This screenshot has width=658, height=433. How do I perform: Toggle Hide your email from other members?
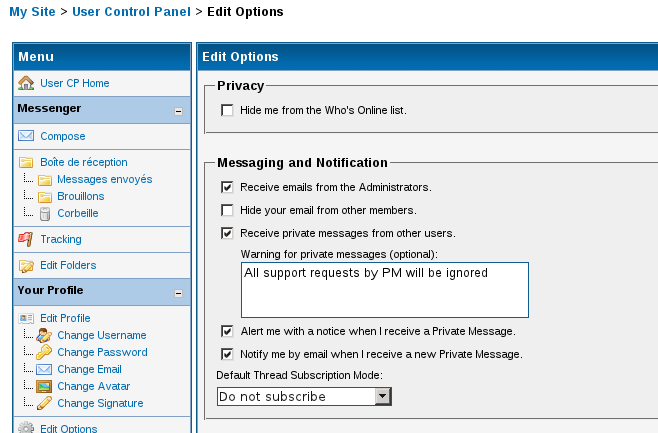point(227,210)
